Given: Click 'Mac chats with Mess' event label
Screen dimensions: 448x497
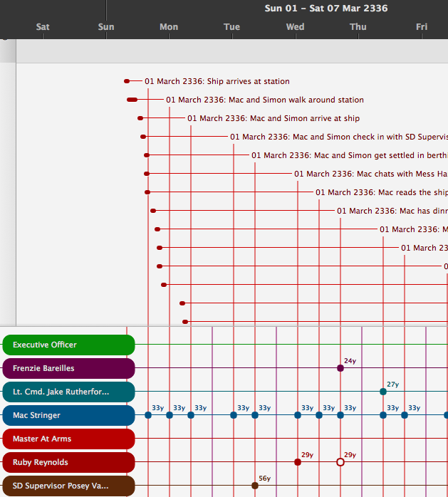Looking at the screenshot, I should point(370,174).
